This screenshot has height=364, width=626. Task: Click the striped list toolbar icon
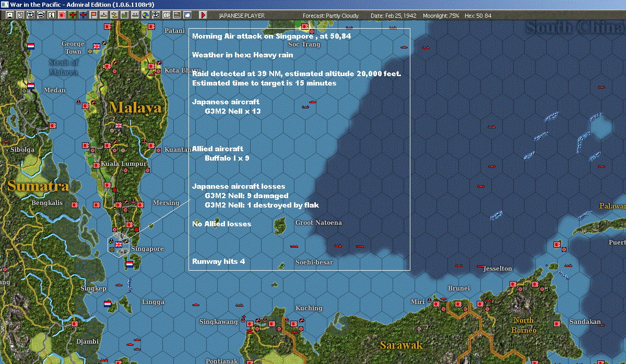[176, 15]
